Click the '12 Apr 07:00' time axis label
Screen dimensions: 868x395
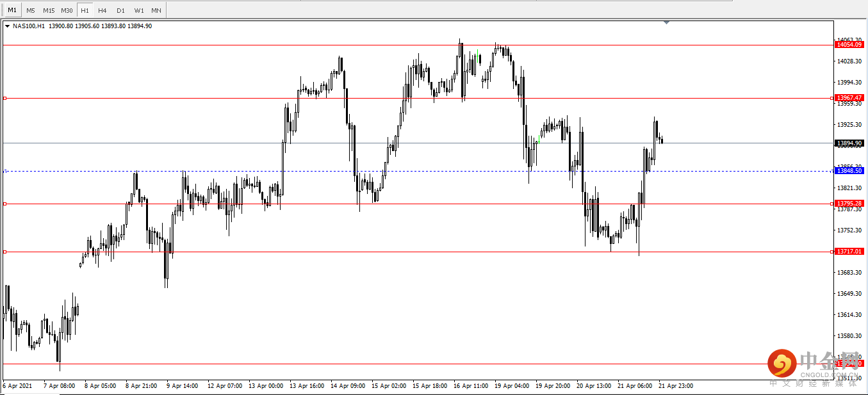[225, 386]
